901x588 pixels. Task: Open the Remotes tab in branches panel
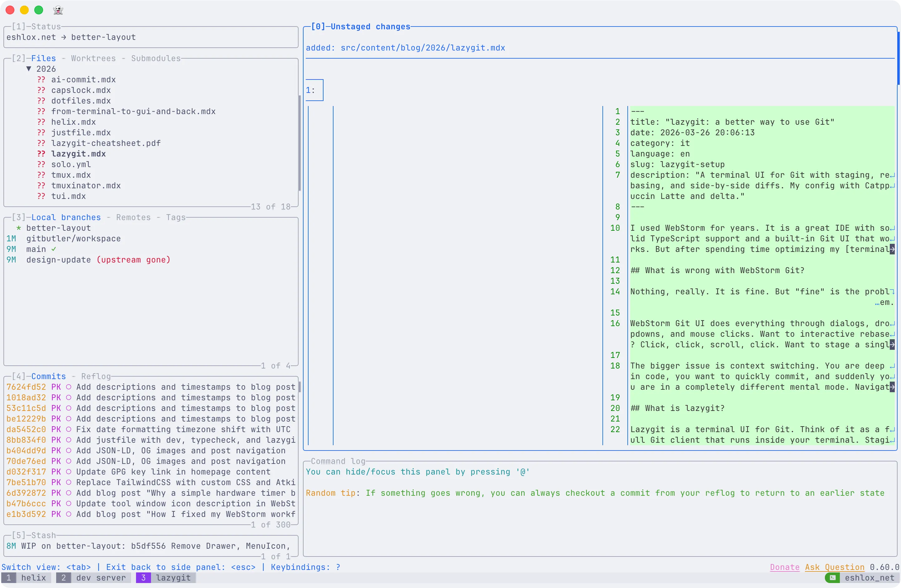tap(133, 218)
